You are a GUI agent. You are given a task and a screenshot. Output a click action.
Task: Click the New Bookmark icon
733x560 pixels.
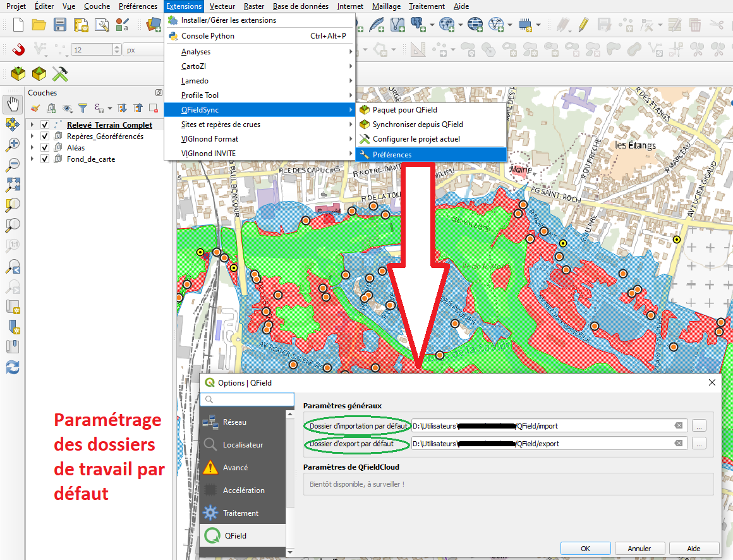[13, 327]
